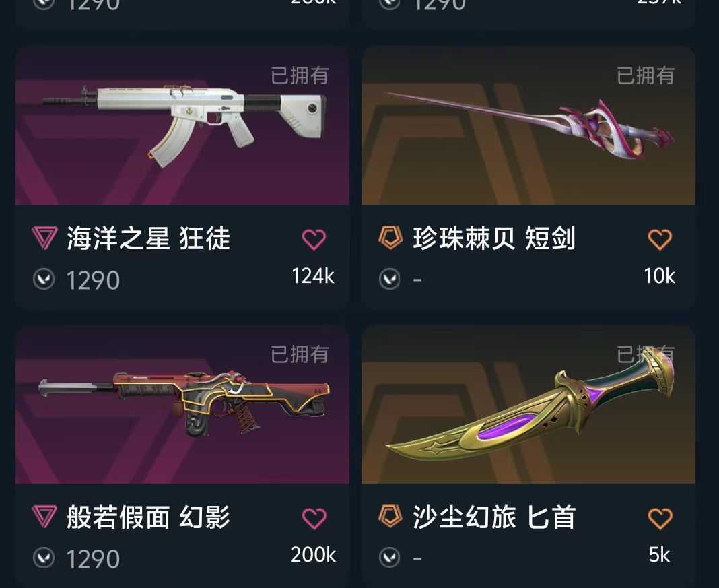
Task: Click orange pentagon icon beside 沙尘幻旅 匕首
Action: point(390,517)
